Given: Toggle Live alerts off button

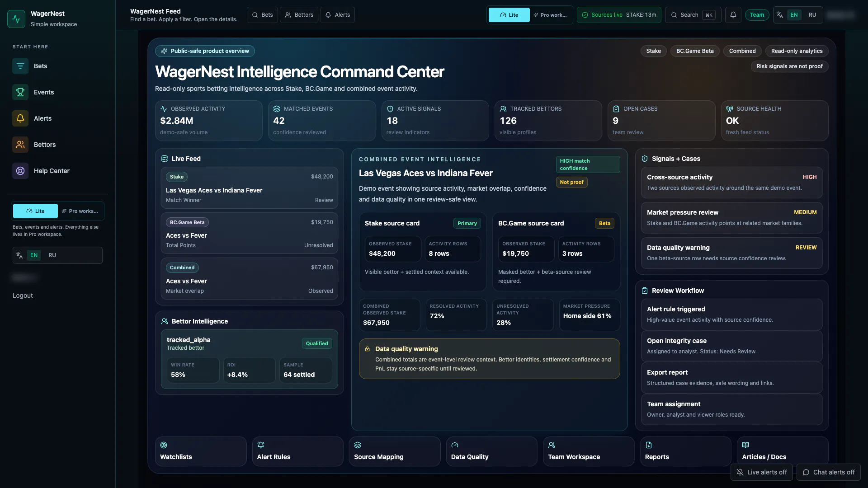Looking at the screenshot, I should (x=762, y=472).
